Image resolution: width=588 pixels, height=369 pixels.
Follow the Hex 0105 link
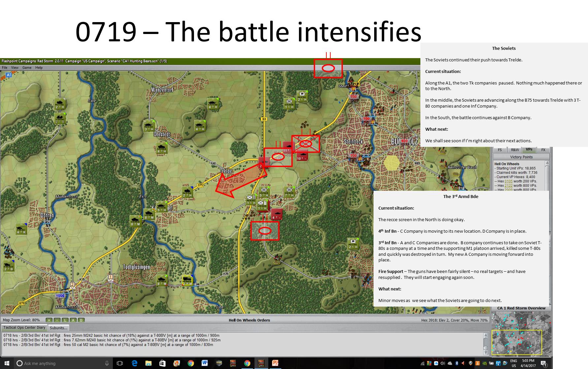coord(508,181)
